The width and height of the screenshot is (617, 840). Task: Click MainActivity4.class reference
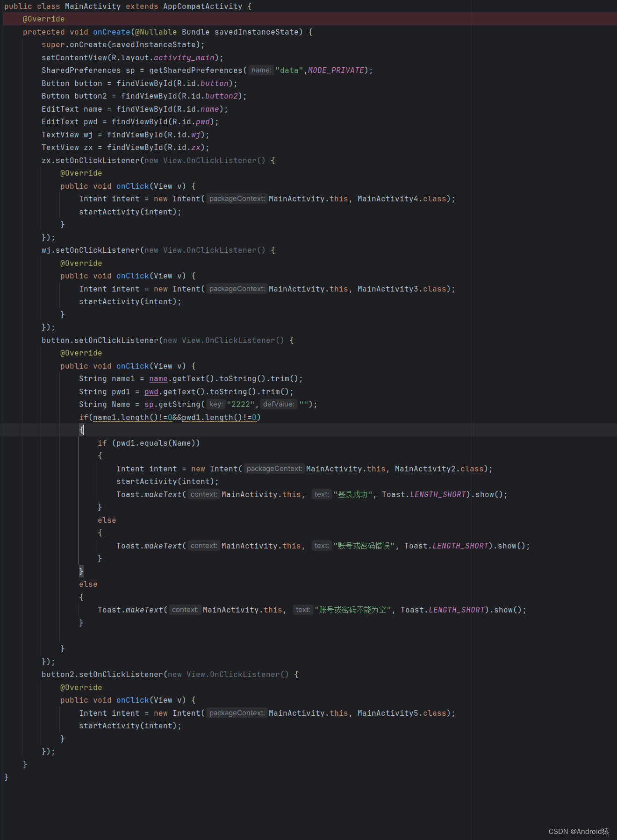402,199
